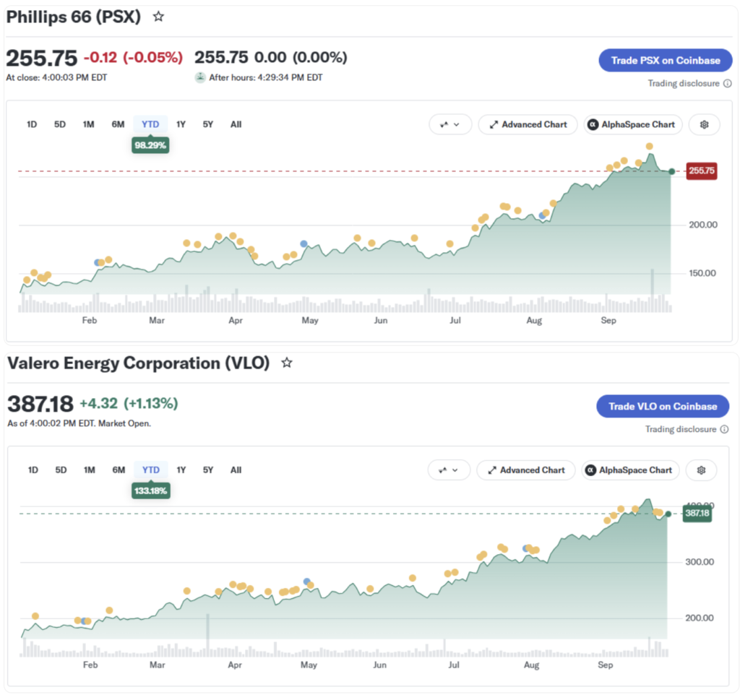740x700 pixels.
Task: Open PSX AlphaSpace Chart
Action: click(x=633, y=124)
